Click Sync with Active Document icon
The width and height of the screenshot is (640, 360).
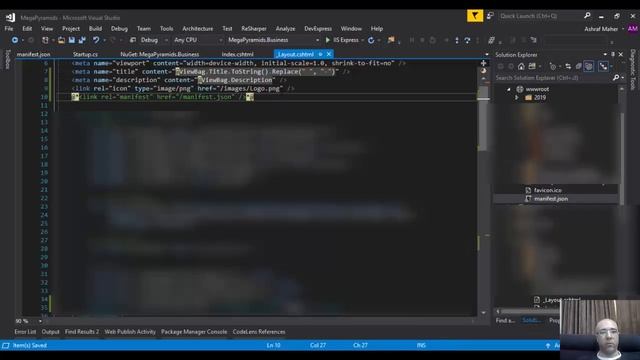coord(568,66)
